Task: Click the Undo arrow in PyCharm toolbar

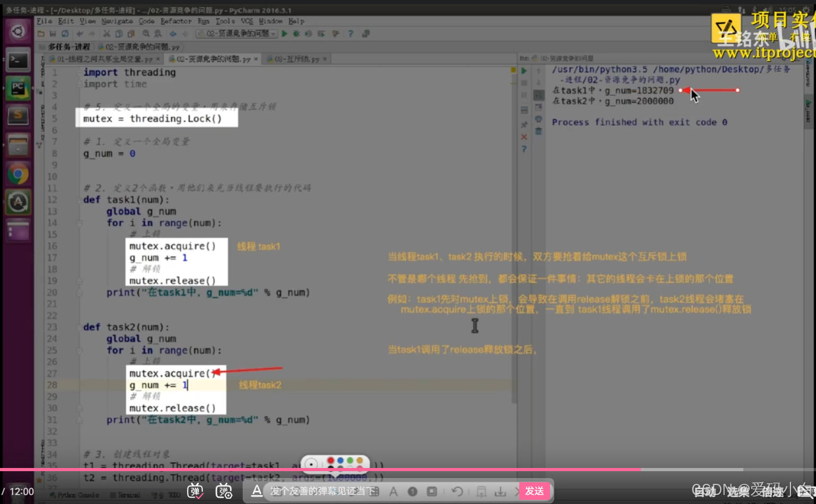Action: (x=80, y=34)
